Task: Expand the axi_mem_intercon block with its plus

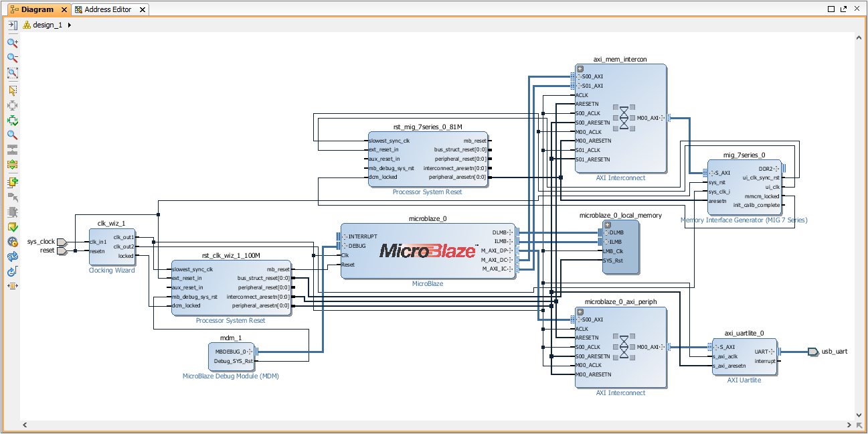Action: coord(580,69)
